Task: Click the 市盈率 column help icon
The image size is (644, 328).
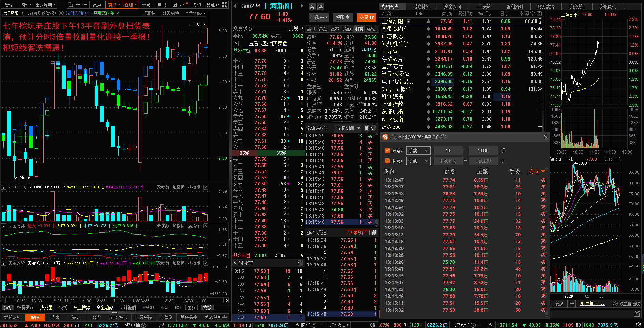Action: click(x=539, y=14)
